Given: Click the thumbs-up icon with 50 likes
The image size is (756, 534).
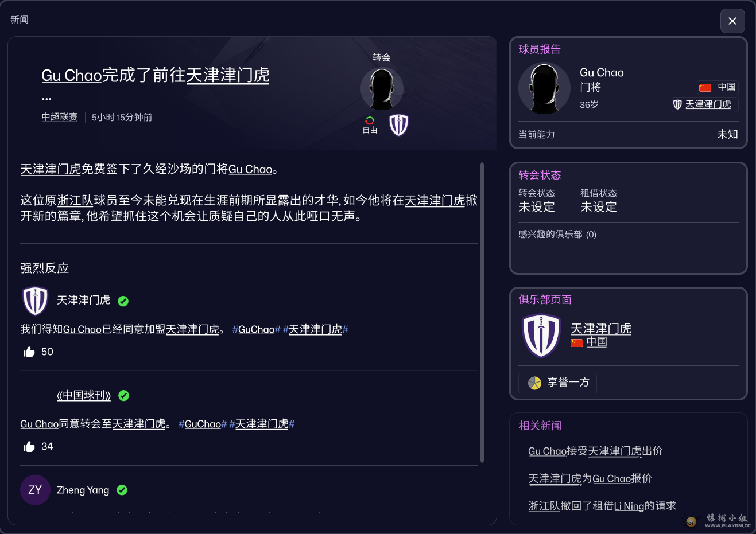Looking at the screenshot, I should [29, 352].
